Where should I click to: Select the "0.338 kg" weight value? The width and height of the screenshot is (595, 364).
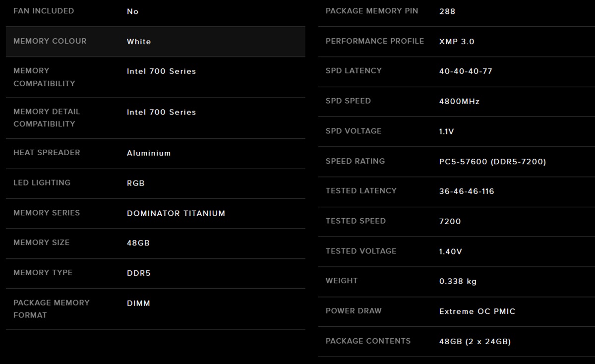tap(458, 281)
